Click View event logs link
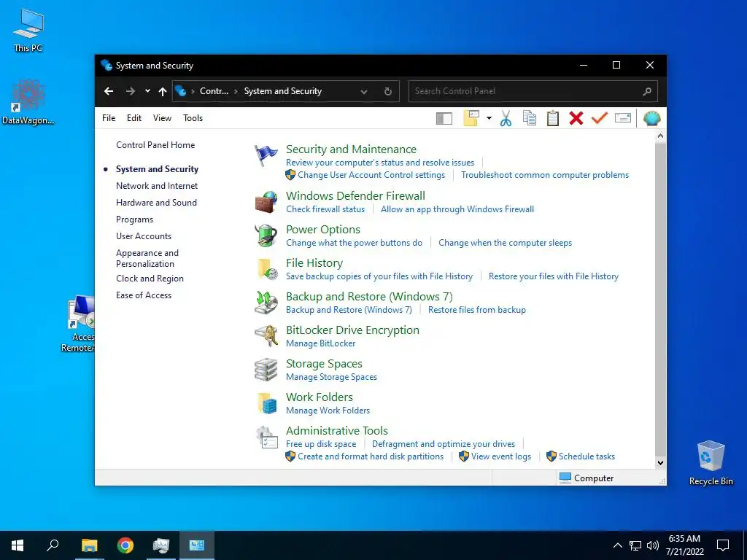The image size is (747, 560). [500, 456]
